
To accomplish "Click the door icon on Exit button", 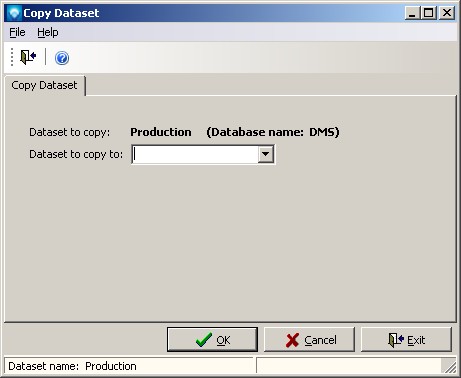I will (x=396, y=340).
